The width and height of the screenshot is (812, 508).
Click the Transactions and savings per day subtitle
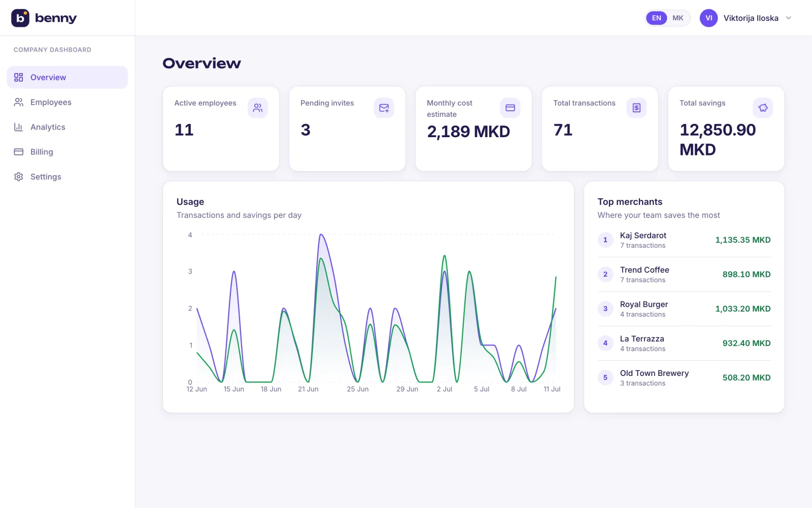pyautogui.click(x=239, y=215)
